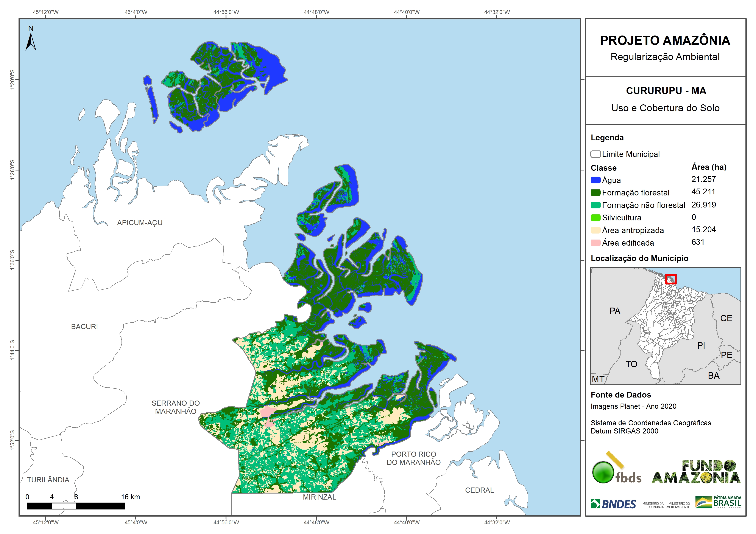Click the BNDES logo
The image size is (756, 534).
pyautogui.click(x=613, y=504)
